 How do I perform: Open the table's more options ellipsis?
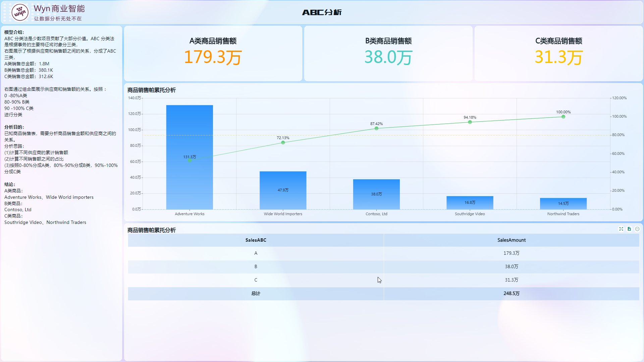637,229
